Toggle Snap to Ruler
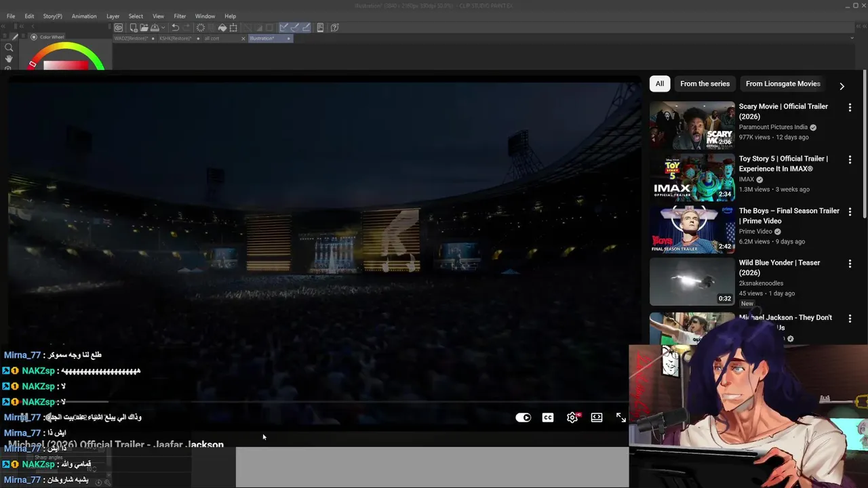 click(x=284, y=28)
